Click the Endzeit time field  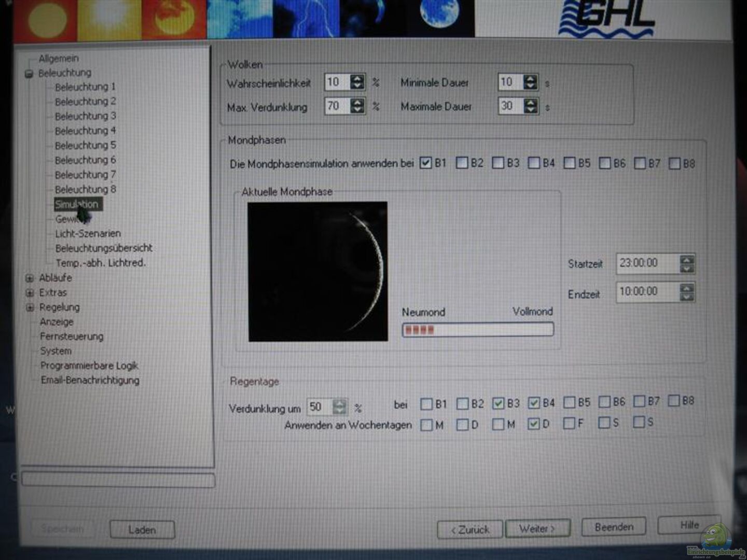tap(647, 292)
